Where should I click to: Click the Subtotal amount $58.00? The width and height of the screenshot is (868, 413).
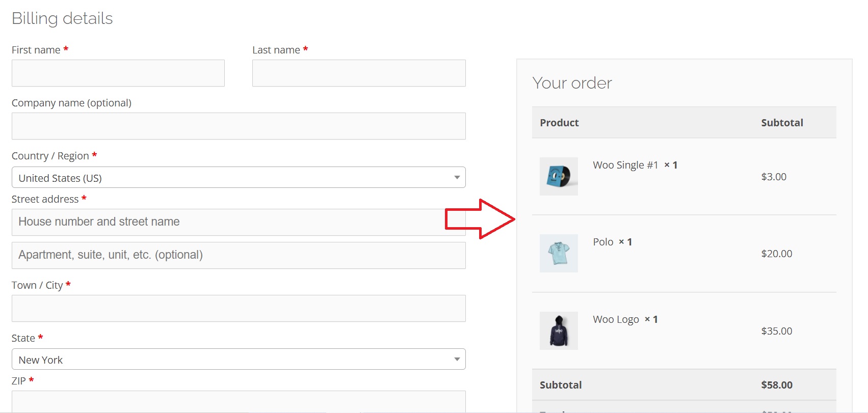[777, 385]
